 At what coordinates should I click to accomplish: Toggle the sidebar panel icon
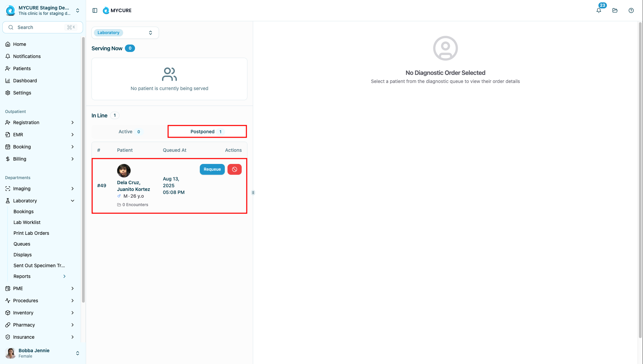(95, 10)
